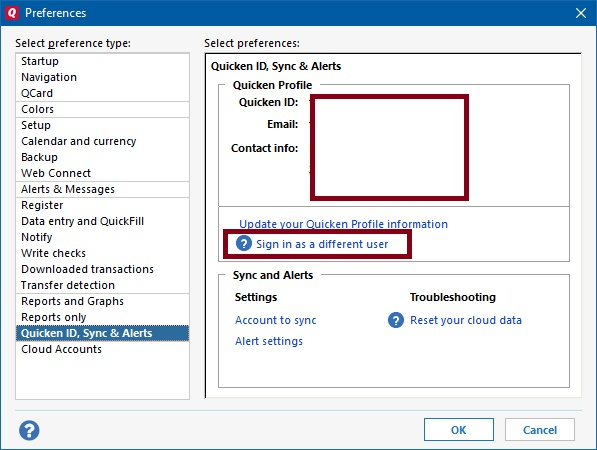Viewport: 597px width, 450px height.
Task: Select Startup preference type
Action: pyautogui.click(x=102, y=61)
